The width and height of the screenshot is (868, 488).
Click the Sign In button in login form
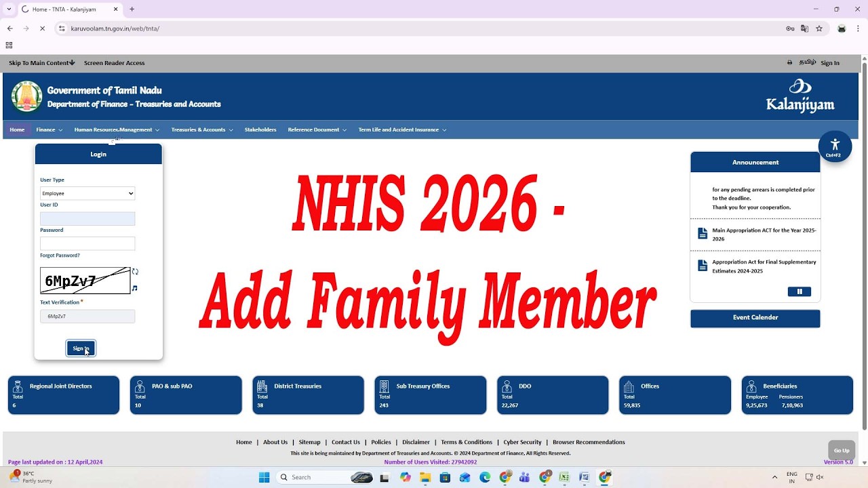point(81,348)
